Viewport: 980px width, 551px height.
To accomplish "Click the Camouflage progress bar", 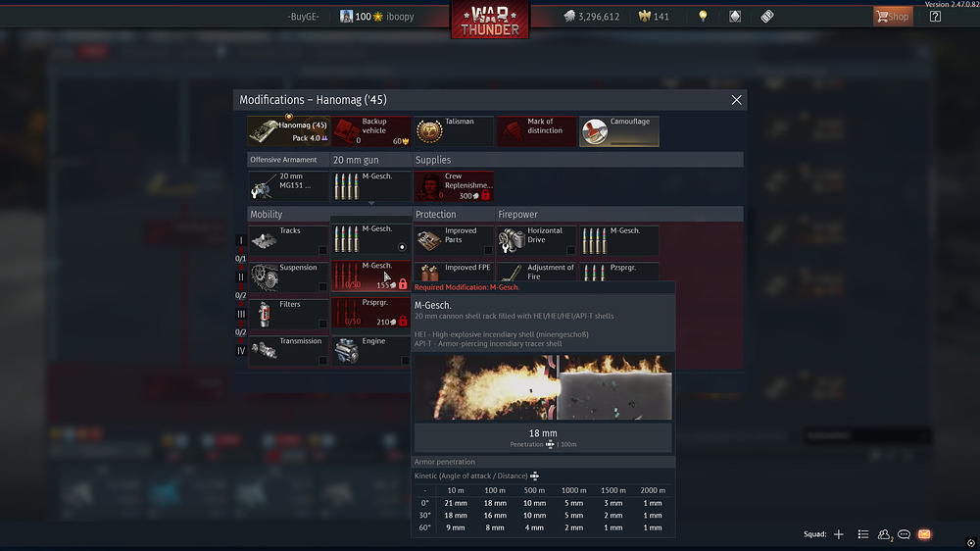I will pos(634,144).
